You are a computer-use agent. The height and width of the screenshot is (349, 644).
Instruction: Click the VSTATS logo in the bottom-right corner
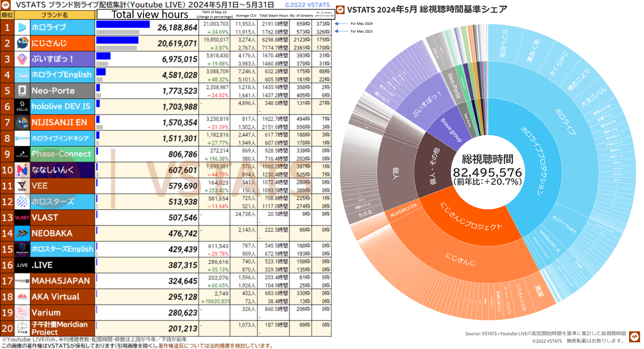click(634, 337)
